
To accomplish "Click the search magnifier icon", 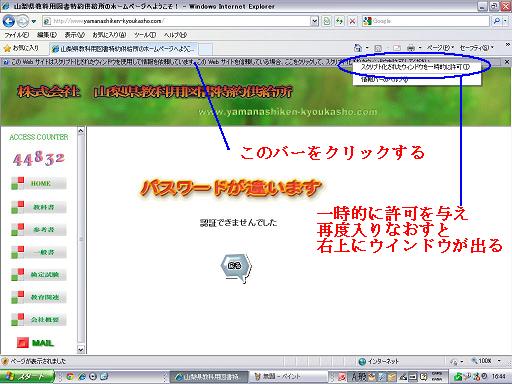I will tap(497, 21).
